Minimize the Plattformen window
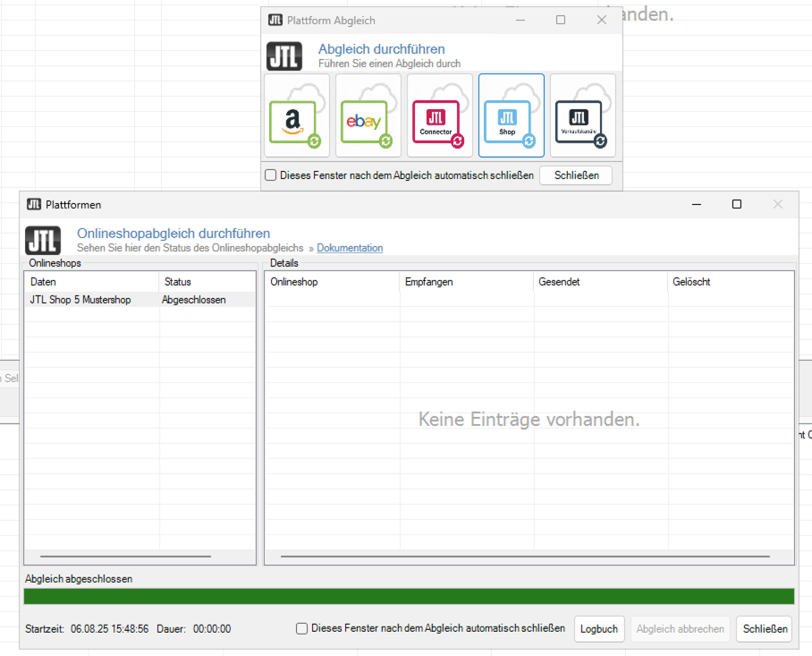The image size is (812, 656). (697, 204)
